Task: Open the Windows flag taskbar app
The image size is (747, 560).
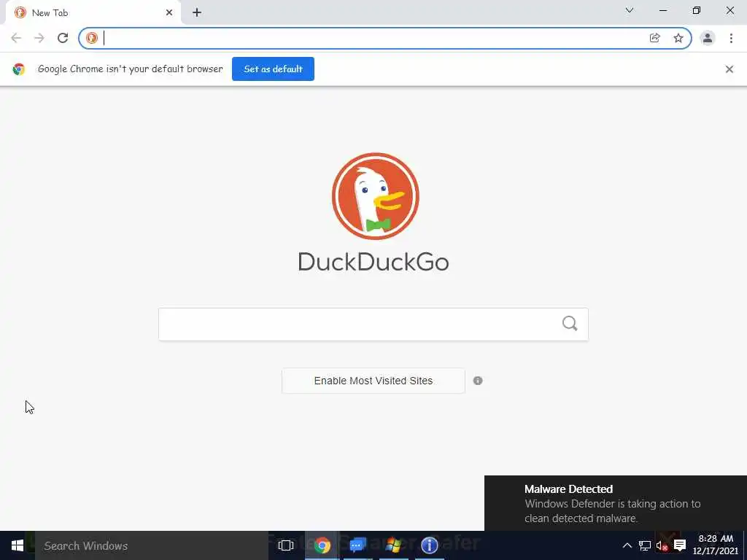Action: pyautogui.click(x=393, y=545)
